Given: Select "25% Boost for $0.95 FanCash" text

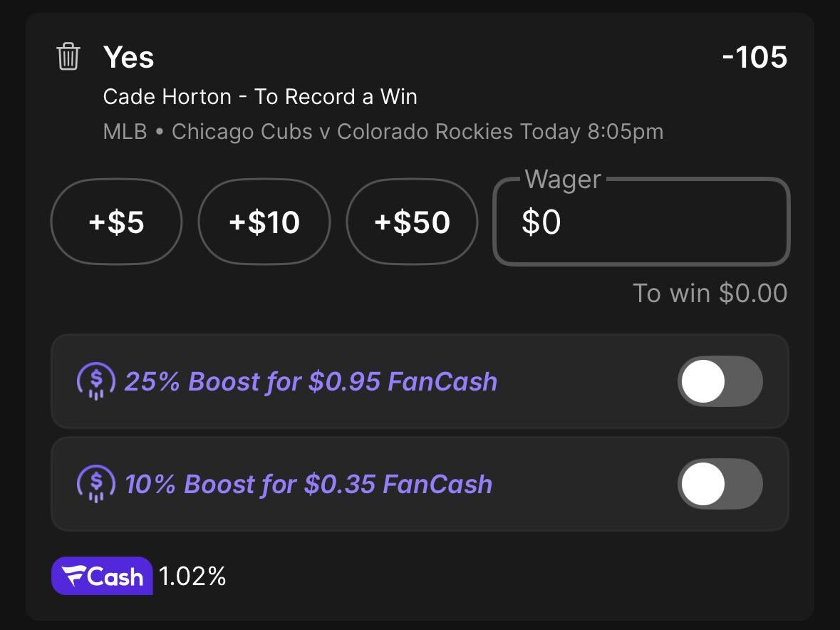Looking at the screenshot, I should click(x=311, y=382).
